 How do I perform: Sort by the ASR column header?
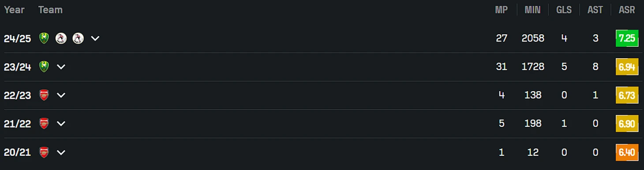tap(627, 10)
